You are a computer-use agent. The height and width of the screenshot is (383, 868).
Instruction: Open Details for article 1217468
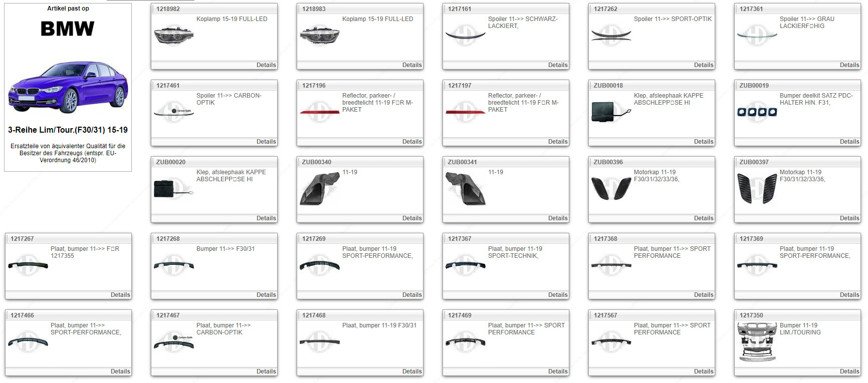[x=412, y=371]
